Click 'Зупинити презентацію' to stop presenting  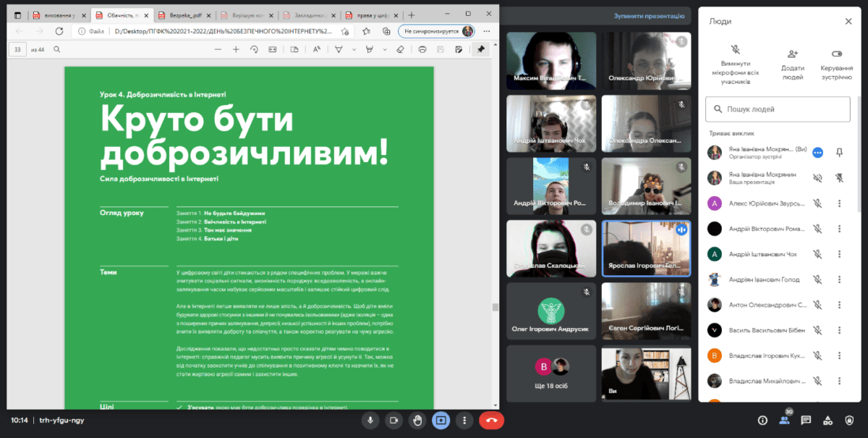click(649, 15)
